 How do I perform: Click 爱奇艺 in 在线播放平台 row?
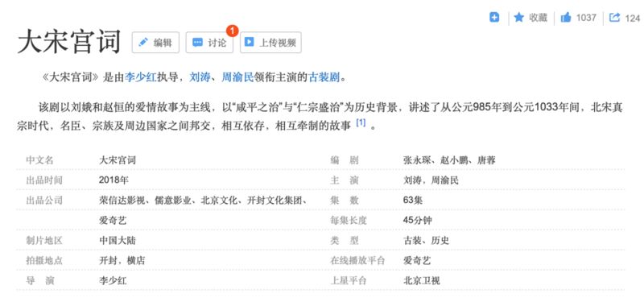tap(417, 261)
